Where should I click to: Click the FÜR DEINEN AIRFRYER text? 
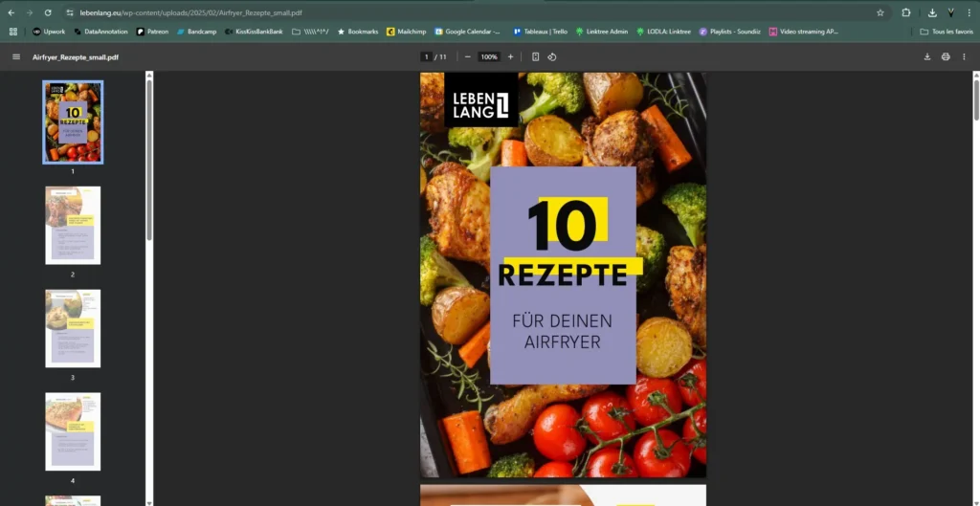pos(563,332)
